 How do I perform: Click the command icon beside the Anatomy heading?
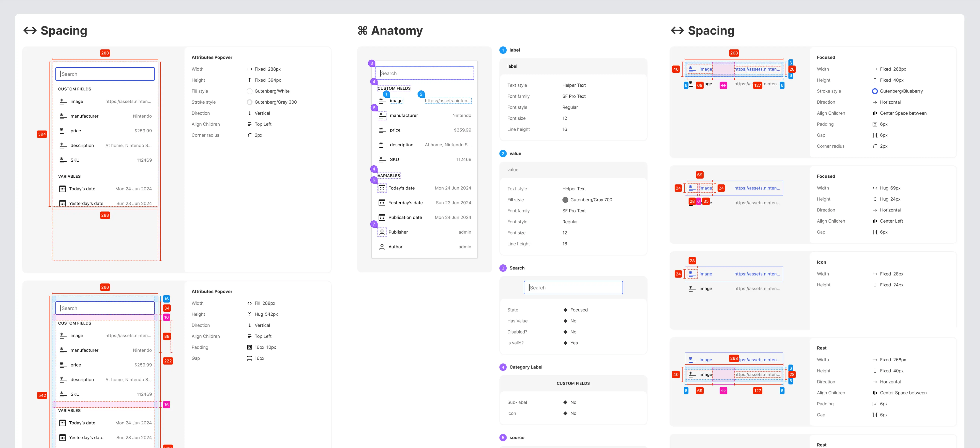click(362, 30)
